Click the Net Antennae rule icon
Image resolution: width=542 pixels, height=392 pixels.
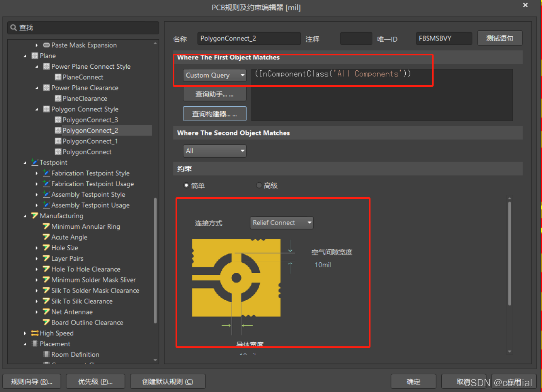click(x=47, y=312)
